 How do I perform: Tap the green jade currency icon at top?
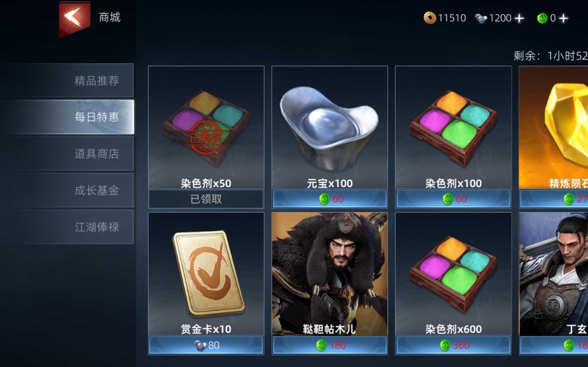(542, 18)
